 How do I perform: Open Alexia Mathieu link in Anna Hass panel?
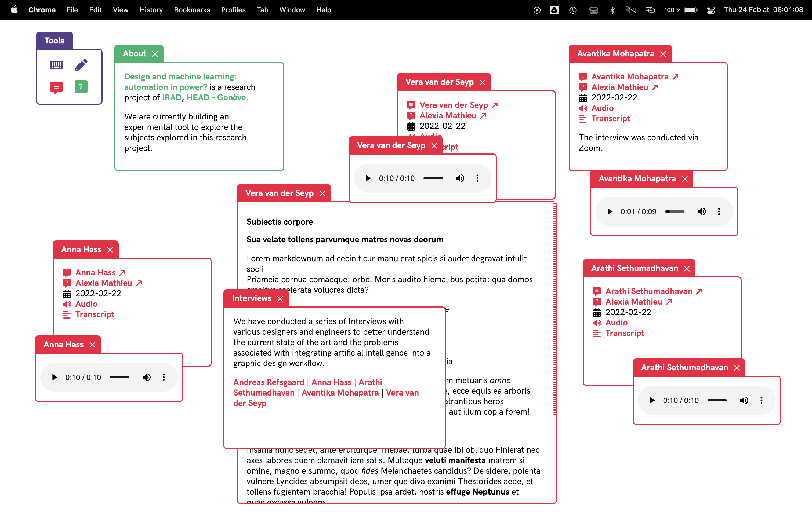click(108, 283)
